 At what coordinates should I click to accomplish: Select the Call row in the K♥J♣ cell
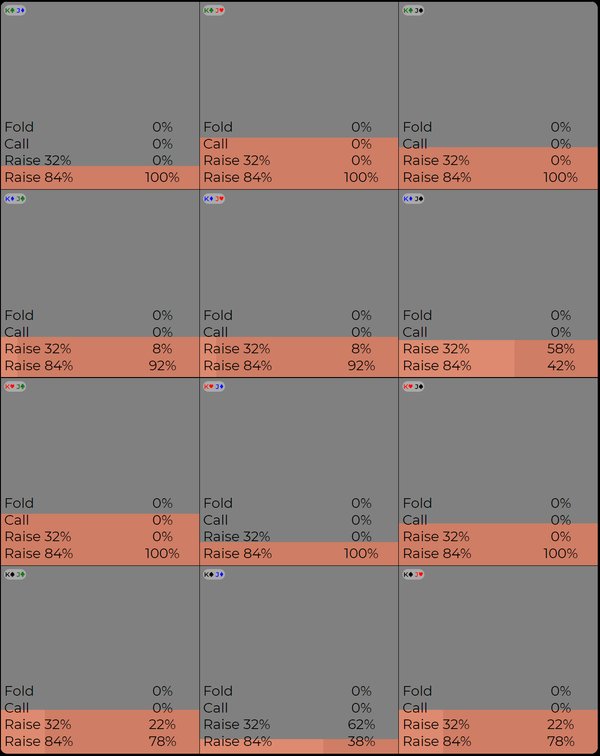point(100,520)
